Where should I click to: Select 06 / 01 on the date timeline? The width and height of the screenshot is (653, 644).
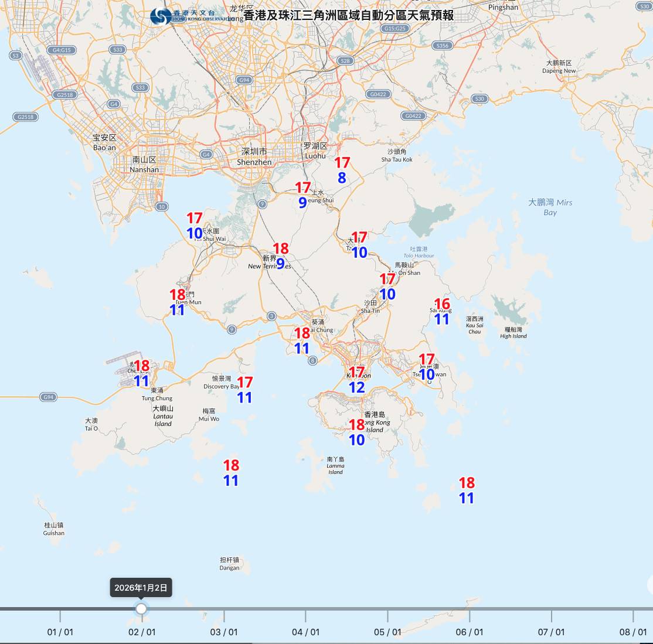470,632
